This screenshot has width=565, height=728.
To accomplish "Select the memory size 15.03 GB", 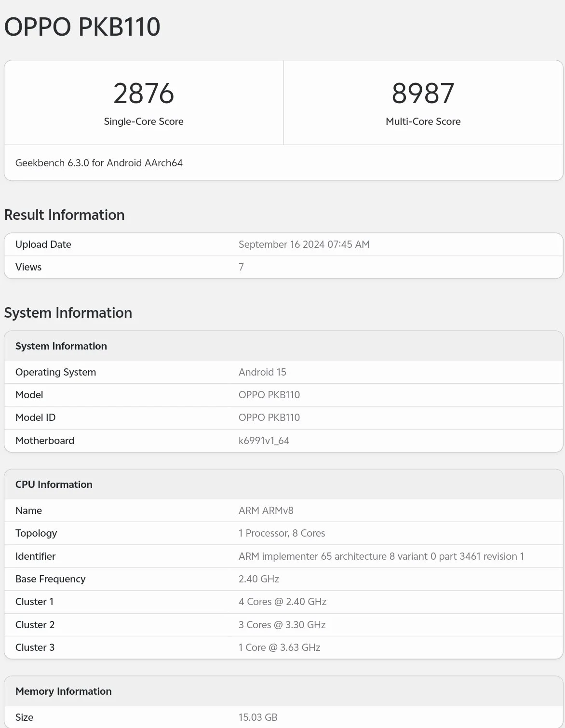I will click(258, 717).
